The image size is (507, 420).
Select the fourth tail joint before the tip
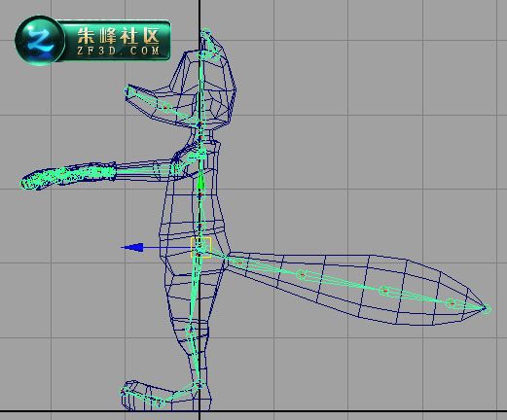452,303
